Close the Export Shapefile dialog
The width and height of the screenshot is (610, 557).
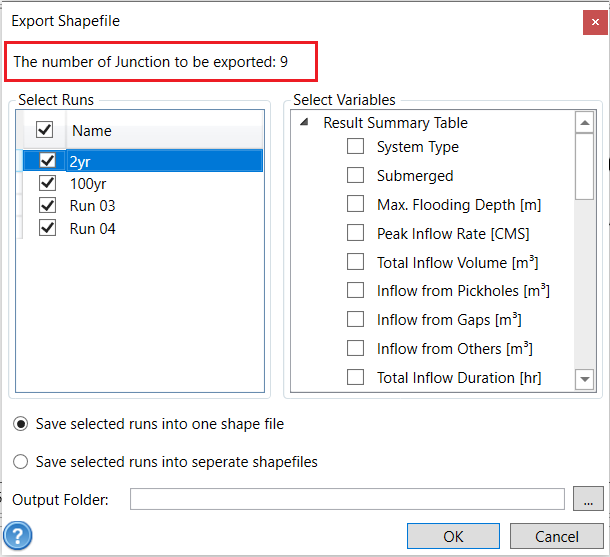pyautogui.click(x=591, y=21)
